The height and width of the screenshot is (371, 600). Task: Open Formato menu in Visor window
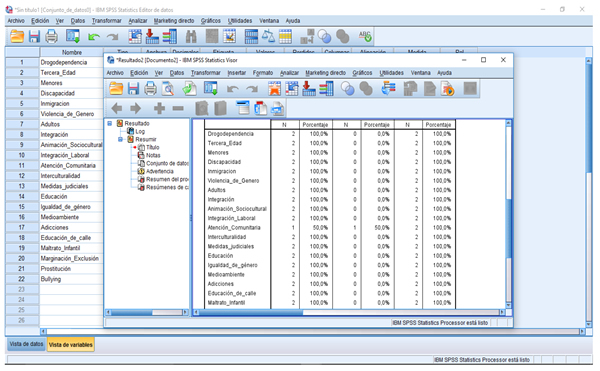(263, 73)
